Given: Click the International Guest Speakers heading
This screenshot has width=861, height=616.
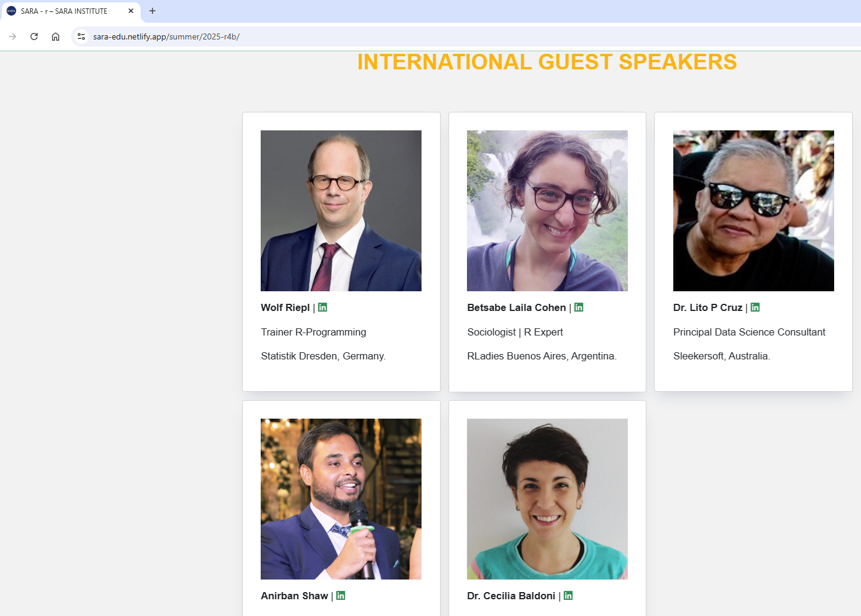Looking at the screenshot, I should pos(546,62).
